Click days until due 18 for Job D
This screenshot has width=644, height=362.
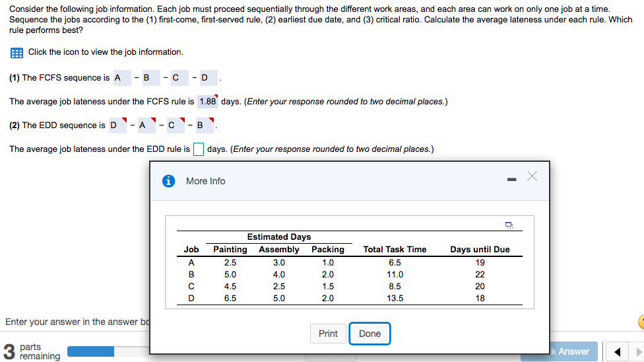pos(480,298)
